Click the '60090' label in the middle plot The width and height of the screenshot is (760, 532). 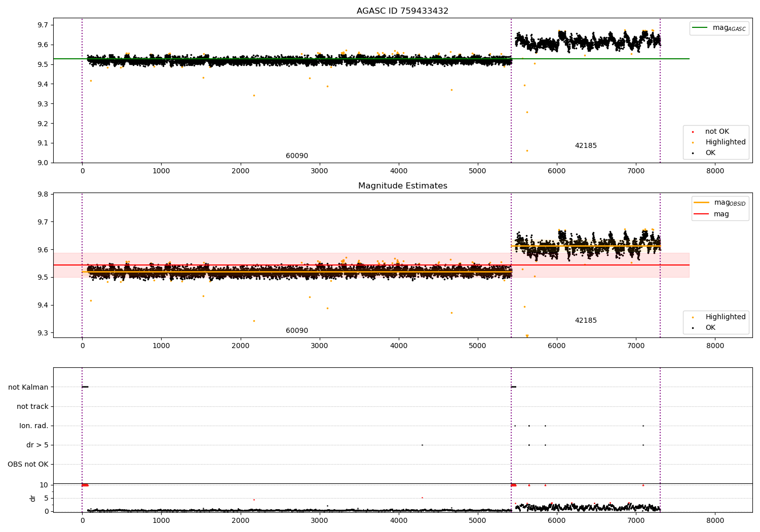tap(297, 331)
